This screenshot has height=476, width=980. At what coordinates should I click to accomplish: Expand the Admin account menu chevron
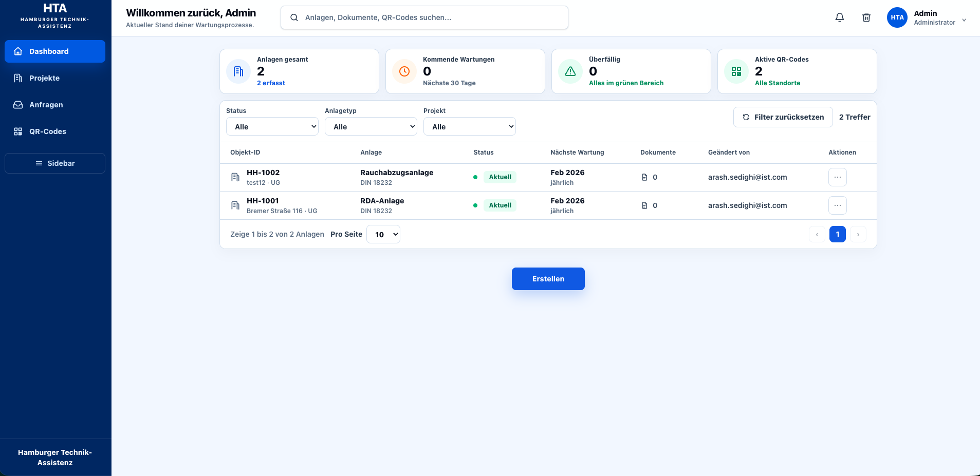[964, 21]
